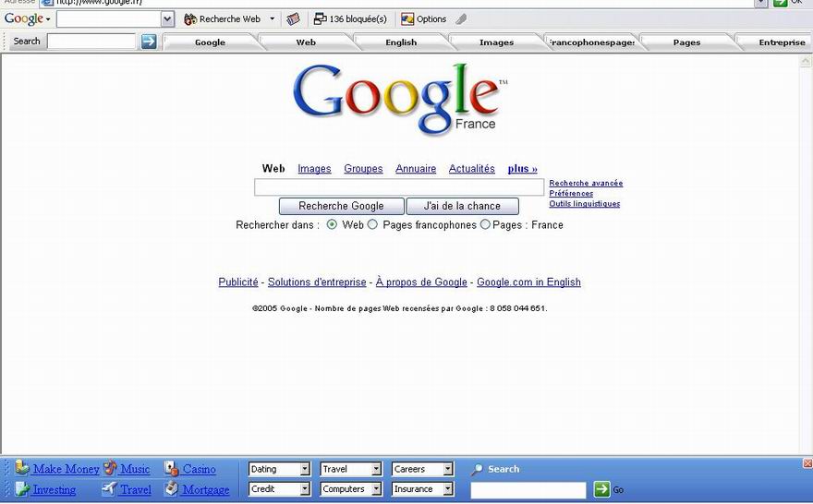
Task: Expand the Credit dropdown
Action: pyautogui.click(x=305, y=488)
